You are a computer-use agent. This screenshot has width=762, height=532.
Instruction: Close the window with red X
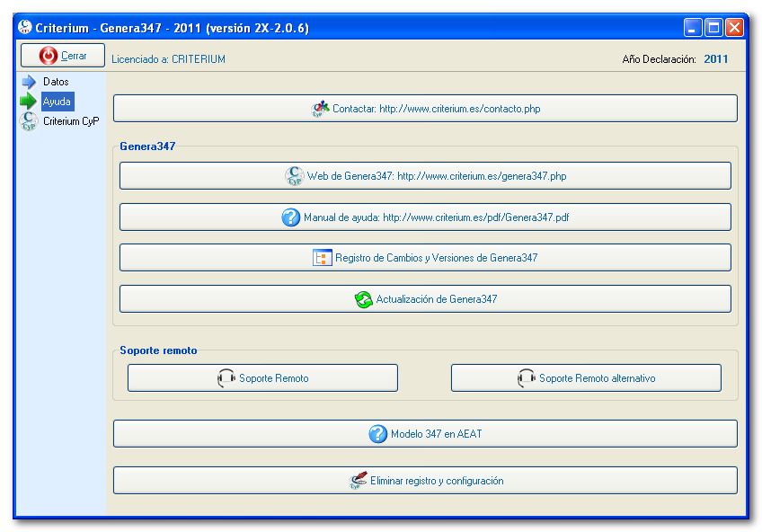pos(734,27)
